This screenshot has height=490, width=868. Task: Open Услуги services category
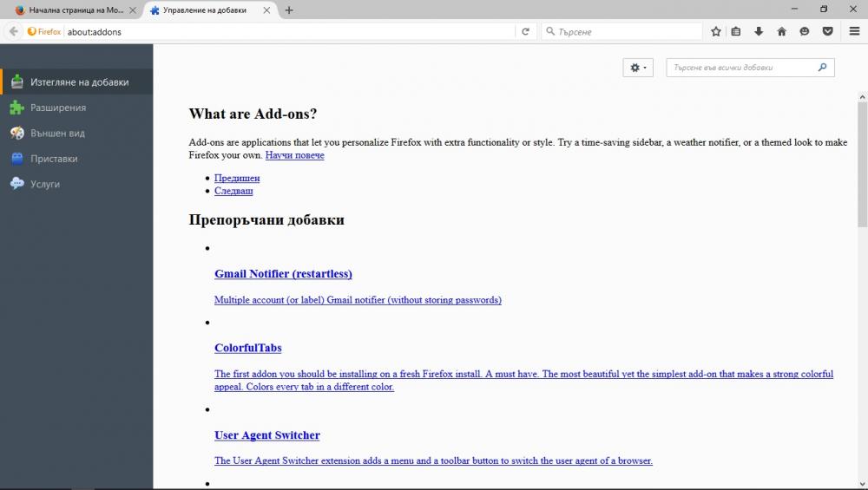(x=76, y=184)
